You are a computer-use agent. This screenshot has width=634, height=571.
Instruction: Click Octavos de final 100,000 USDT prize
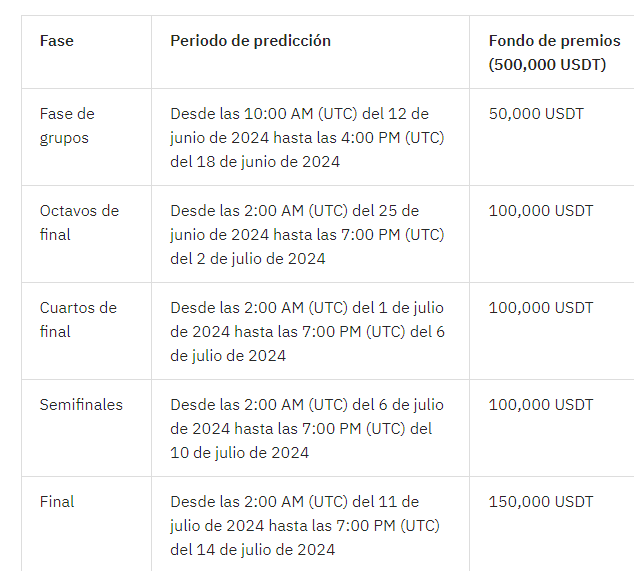click(541, 211)
